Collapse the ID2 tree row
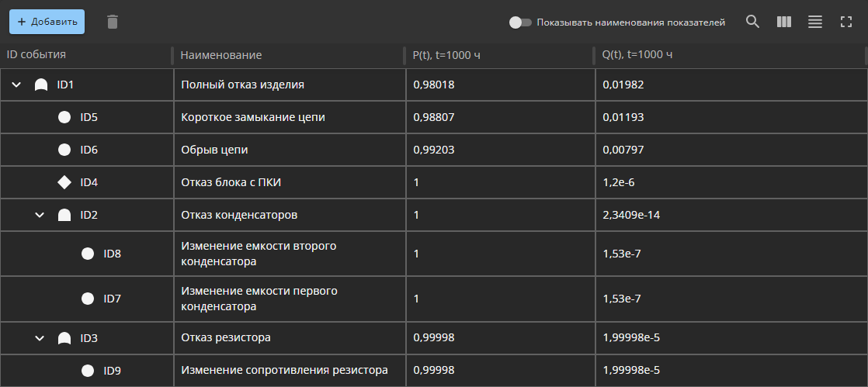This screenshot has height=387, width=868. (40, 215)
